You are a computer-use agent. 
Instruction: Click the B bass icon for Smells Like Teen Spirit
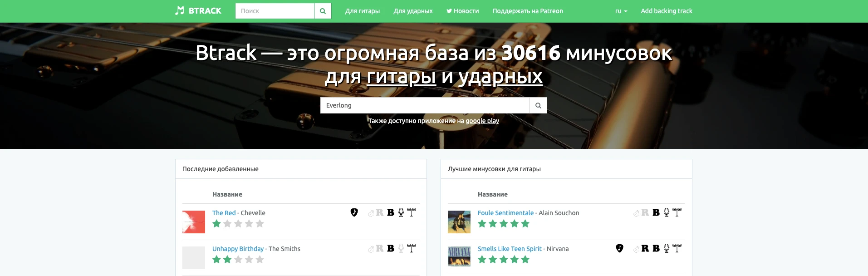point(656,248)
